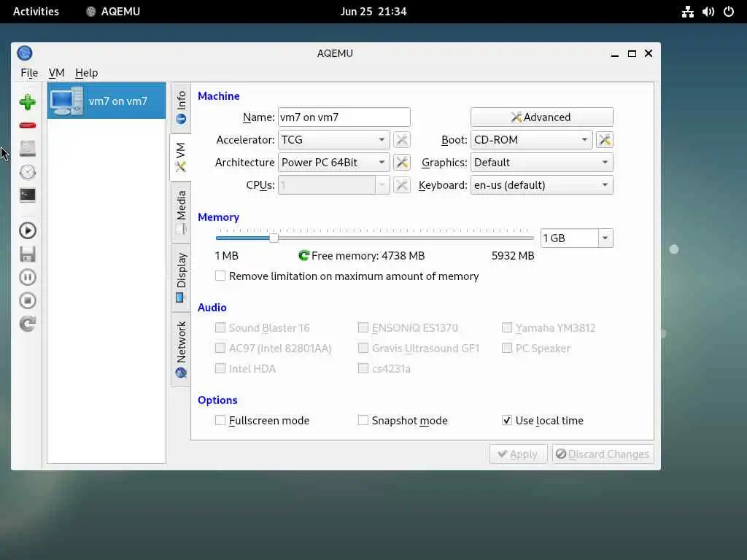
Task: Click the Free memory: 4738 MB text
Action: pos(368,256)
